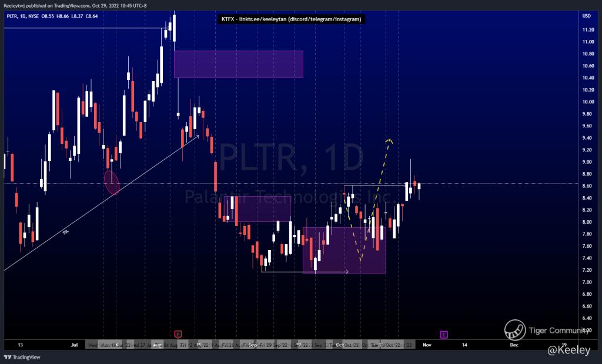Click the 10.60 price axis label
This screenshot has height=364, width=602.
point(588,66)
